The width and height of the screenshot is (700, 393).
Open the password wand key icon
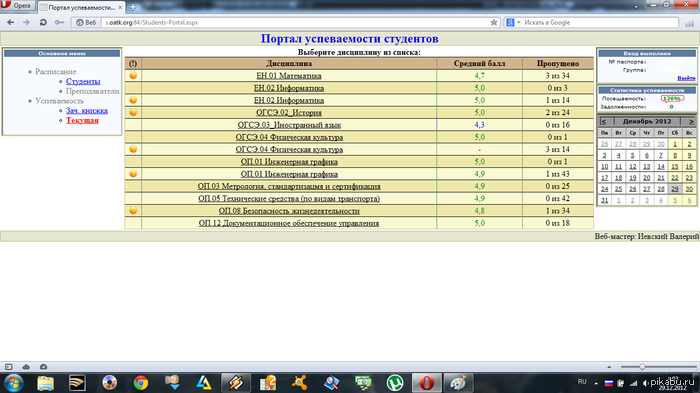point(59,22)
